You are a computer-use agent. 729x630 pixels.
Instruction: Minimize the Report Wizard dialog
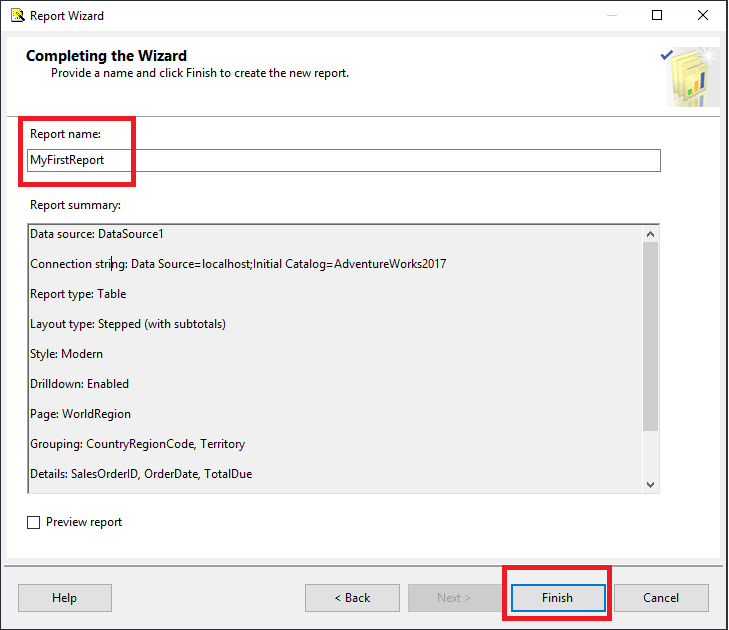[x=612, y=15]
